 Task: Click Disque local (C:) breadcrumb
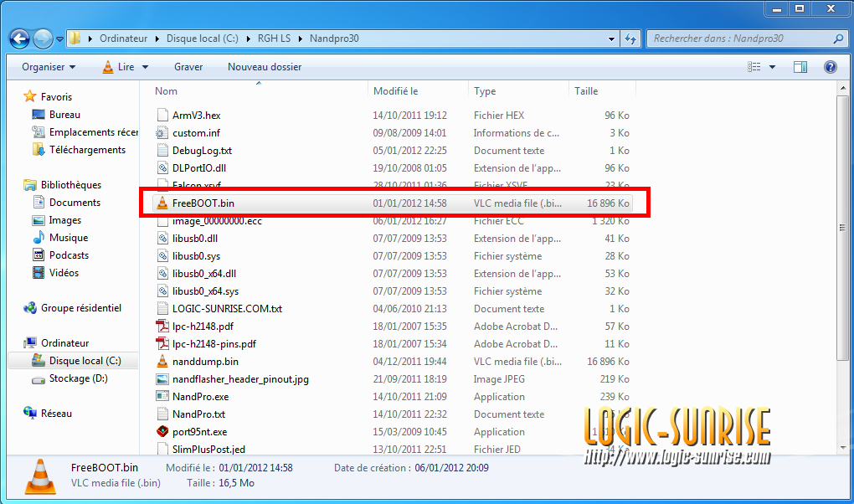coord(203,39)
